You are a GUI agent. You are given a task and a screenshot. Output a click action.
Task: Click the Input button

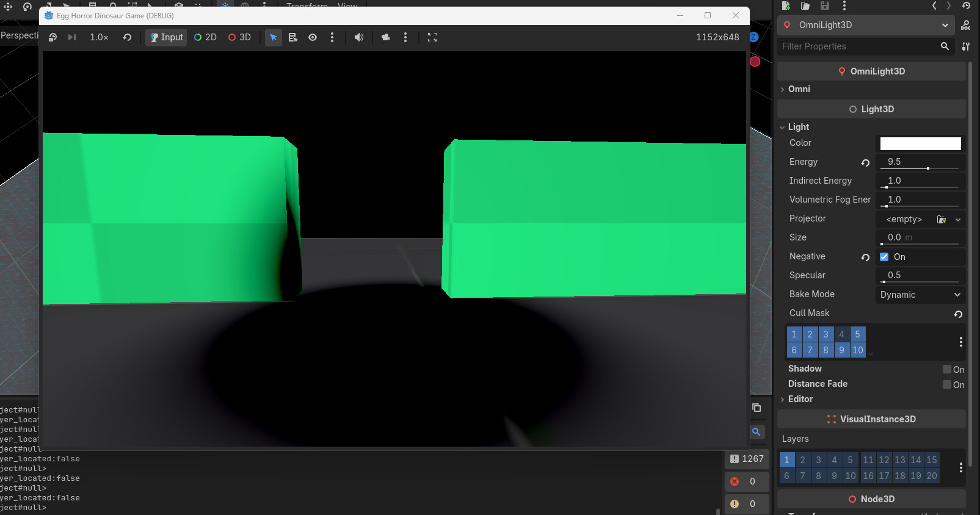pyautogui.click(x=166, y=37)
